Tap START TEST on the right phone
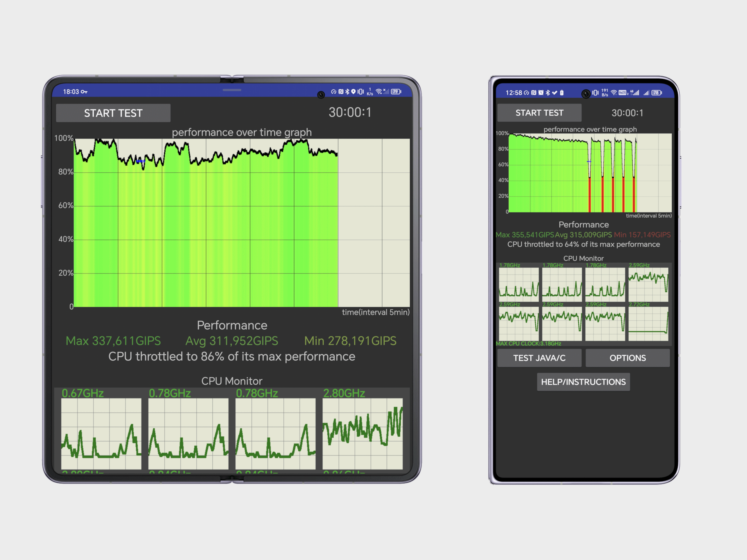This screenshot has height=560, width=747. (539, 113)
